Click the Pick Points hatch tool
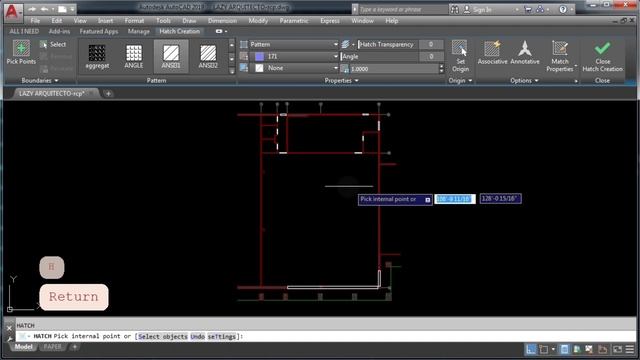Screen dimensions: 640x360 [21, 53]
